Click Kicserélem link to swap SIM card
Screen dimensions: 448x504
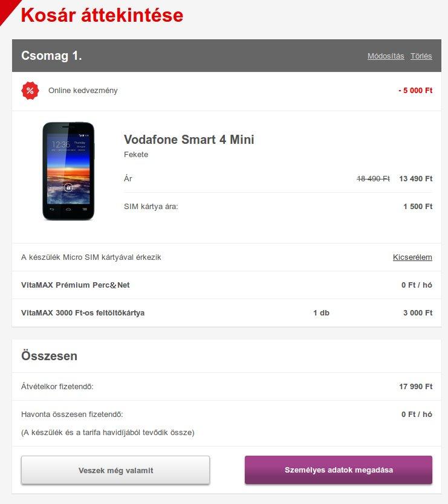412,257
